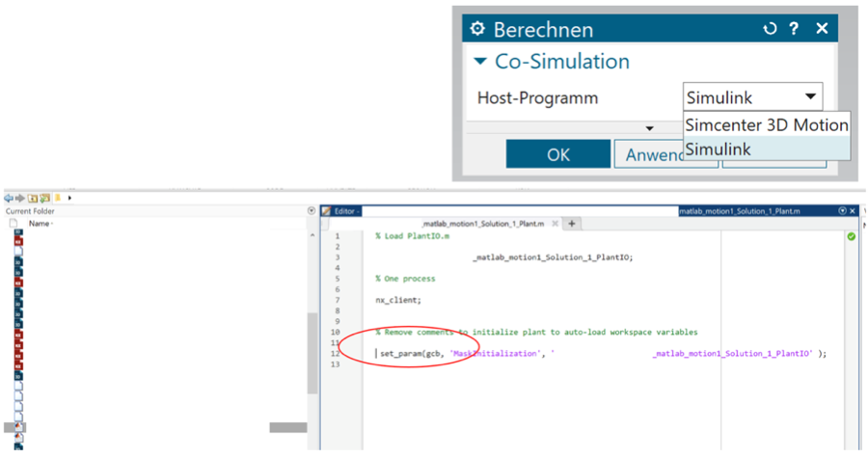Click the file type icon column header
Viewport: 868px width, 457px height.
pos(14,224)
